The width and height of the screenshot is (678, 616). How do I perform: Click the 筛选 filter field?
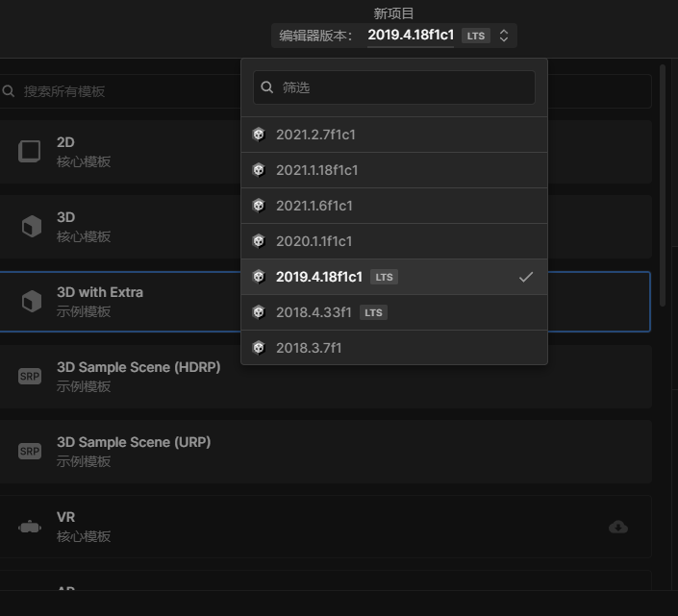coord(394,87)
